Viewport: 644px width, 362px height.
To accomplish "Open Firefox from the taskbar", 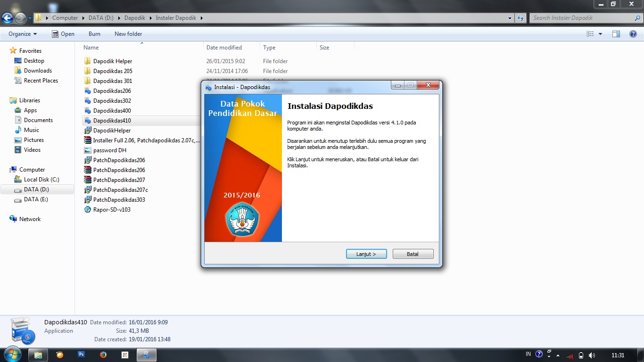I will pos(103,354).
